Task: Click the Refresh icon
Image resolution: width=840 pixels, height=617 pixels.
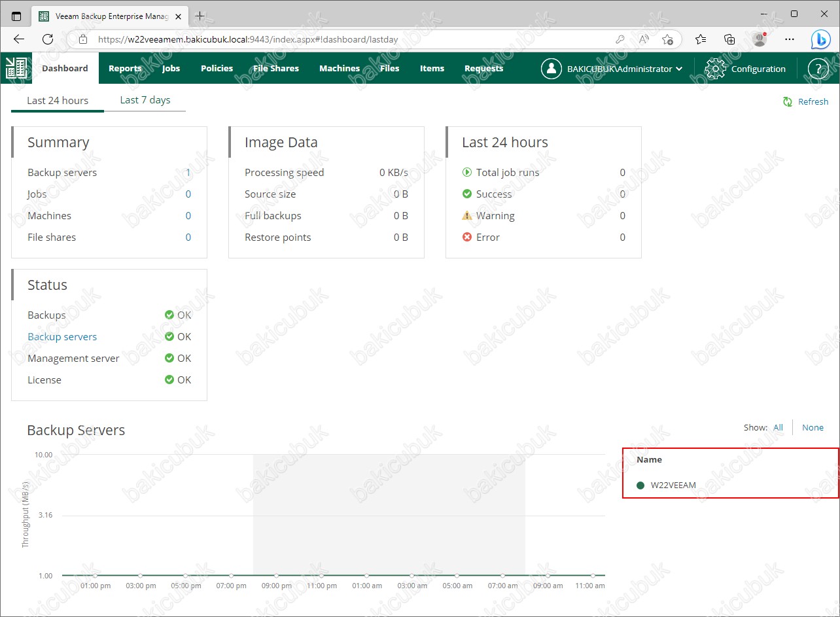Action: pyautogui.click(x=788, y=101)
